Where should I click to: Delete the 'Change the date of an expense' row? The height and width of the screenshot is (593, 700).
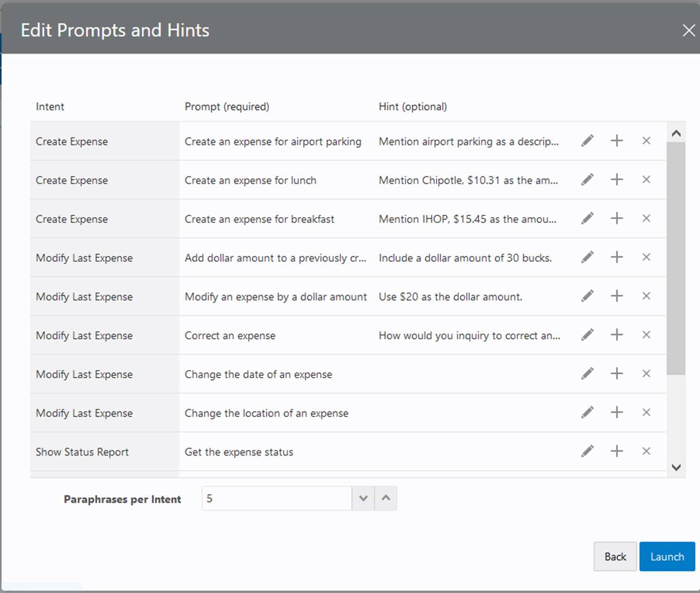(646, 374)
